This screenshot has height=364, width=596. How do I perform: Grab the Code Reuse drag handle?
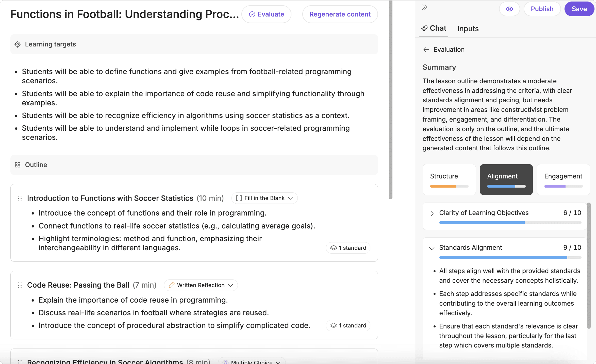[x=20, y=285]
